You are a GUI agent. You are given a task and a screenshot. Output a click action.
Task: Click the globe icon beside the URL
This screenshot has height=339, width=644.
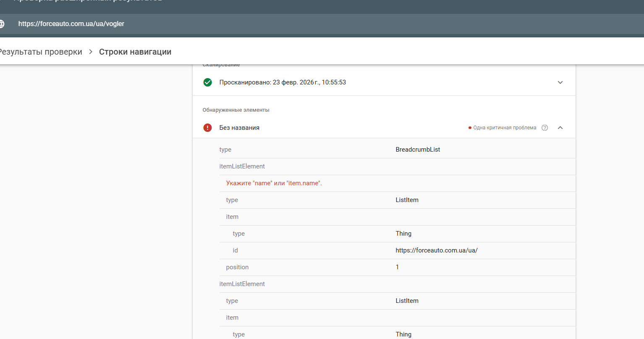point(2,24)
